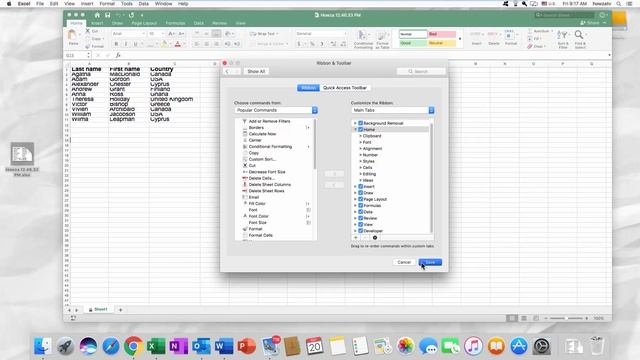Select the Format Cells command
The width and height of the screenshot is (640, 360).
[260, 236]
